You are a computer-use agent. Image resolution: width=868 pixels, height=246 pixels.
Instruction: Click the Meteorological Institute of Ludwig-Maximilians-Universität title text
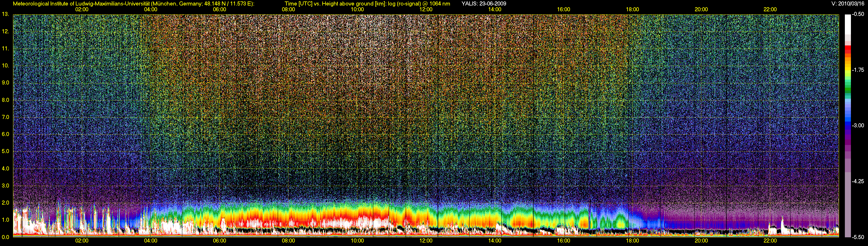(x=133, y=4)
